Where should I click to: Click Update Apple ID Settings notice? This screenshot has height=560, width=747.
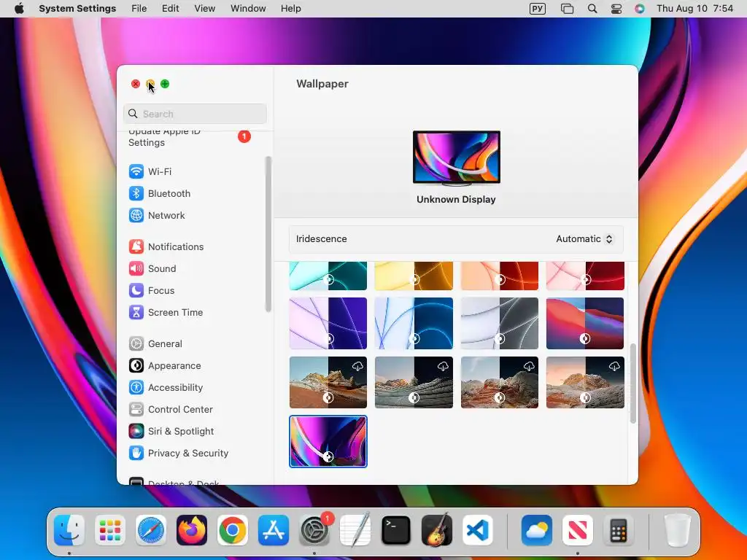coord(190,137)
